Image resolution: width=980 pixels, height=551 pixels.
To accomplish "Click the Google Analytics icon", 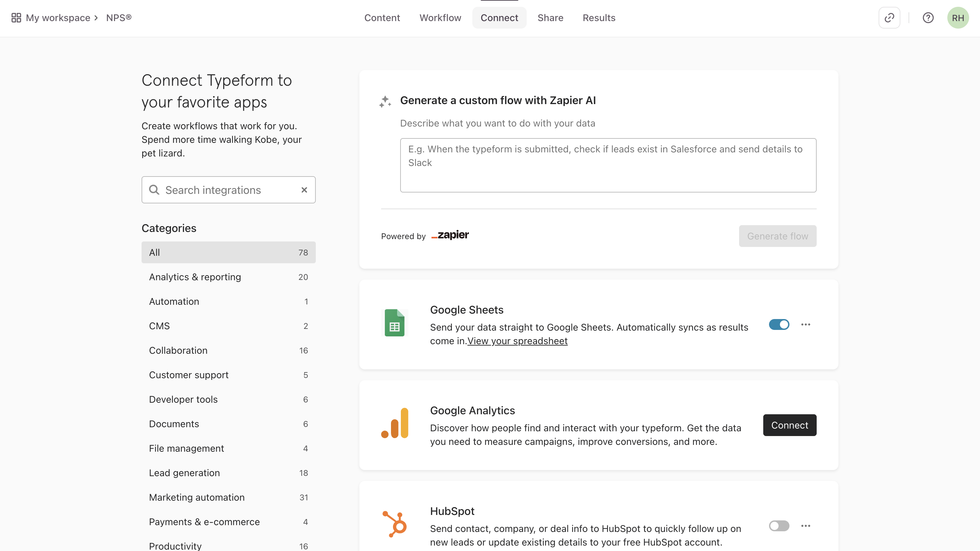I will (x=394, y=423).
